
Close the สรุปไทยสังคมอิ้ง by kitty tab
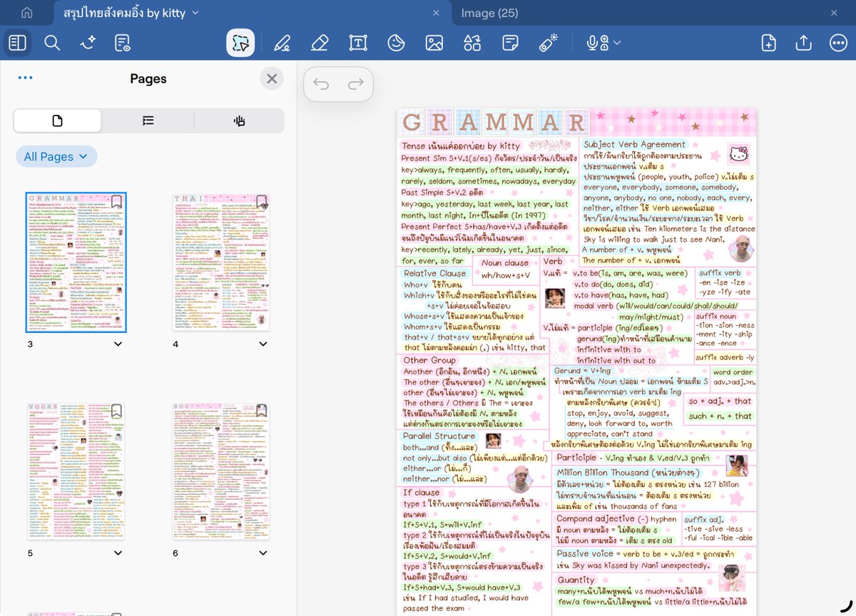pos(436,13)
